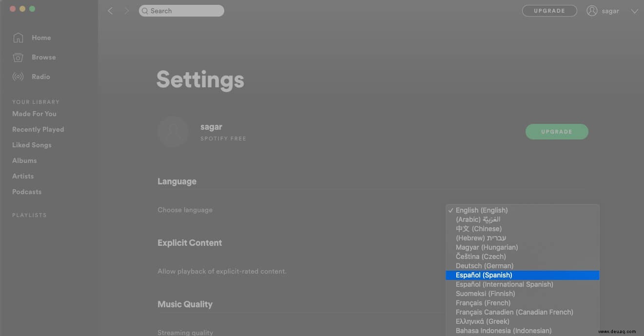Select the Chinese language option

[523, 229]
